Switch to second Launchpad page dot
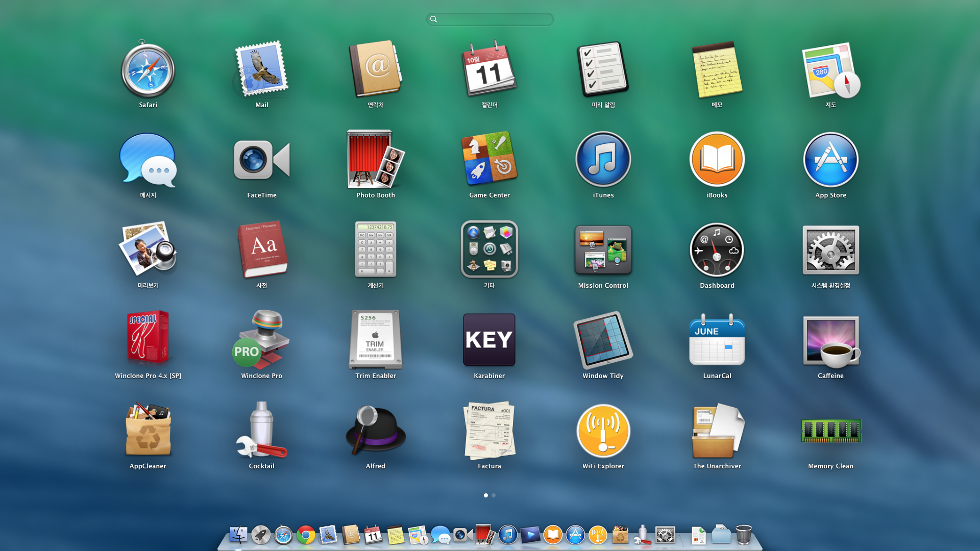This screenshot has width=980, height=551. click(494, 495)
